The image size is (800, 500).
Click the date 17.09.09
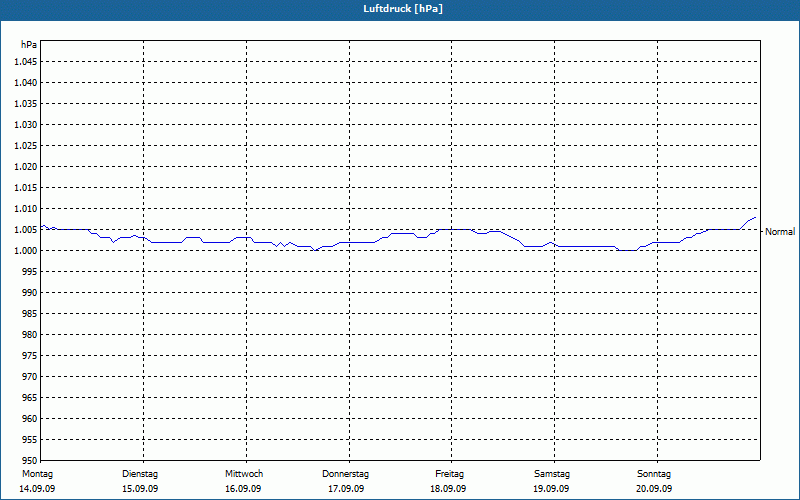pos(346,489)
